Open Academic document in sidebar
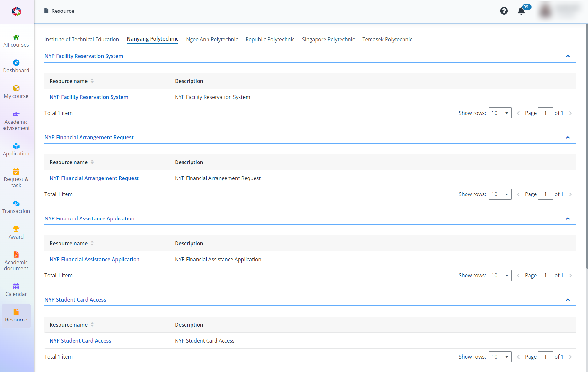The height and width of the screenshot is (372, 588). coord(16,261)
